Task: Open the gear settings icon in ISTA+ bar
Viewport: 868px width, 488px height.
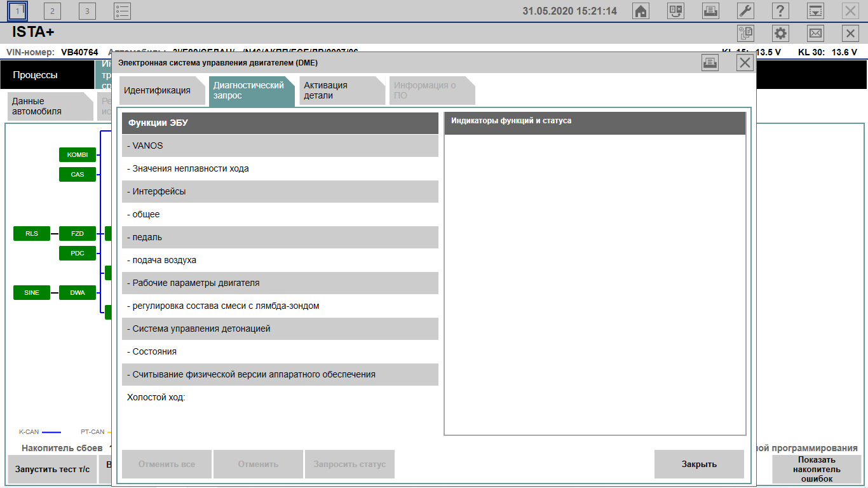Action: (780, 34)
